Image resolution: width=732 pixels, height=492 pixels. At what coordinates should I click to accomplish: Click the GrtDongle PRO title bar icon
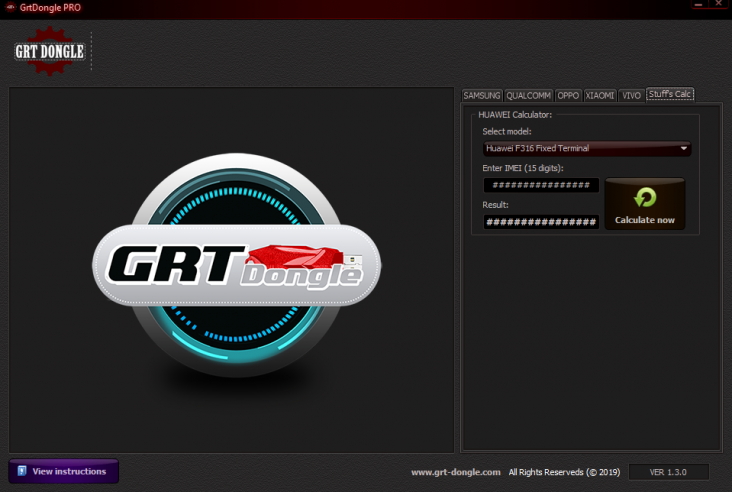click(x=10, y=7)
